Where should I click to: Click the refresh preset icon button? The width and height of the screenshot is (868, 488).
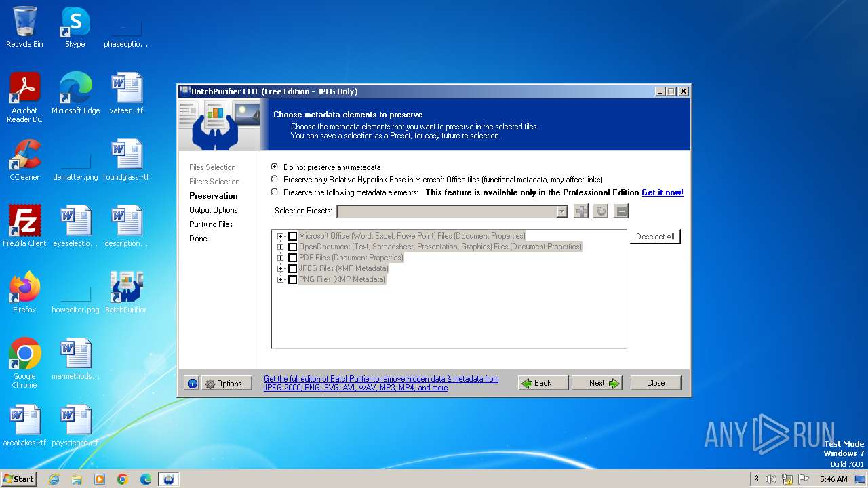(x=601, y=211)
